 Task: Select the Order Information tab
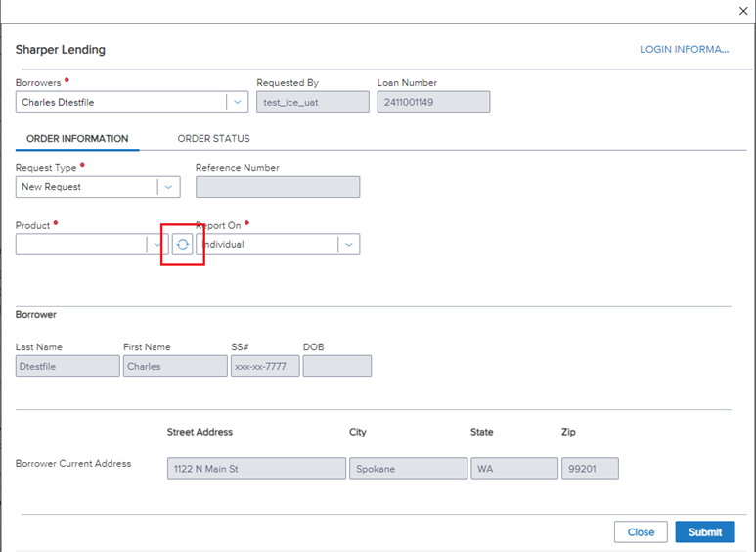point(77,138)
